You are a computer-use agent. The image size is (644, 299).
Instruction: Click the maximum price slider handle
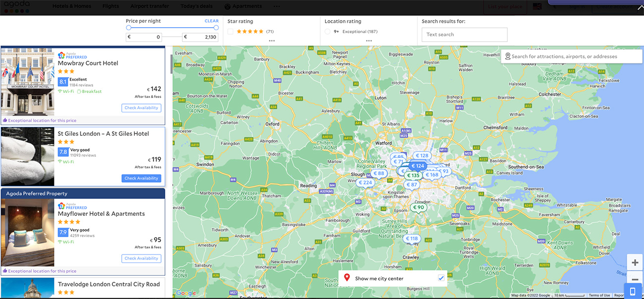(x=216, y=28)
